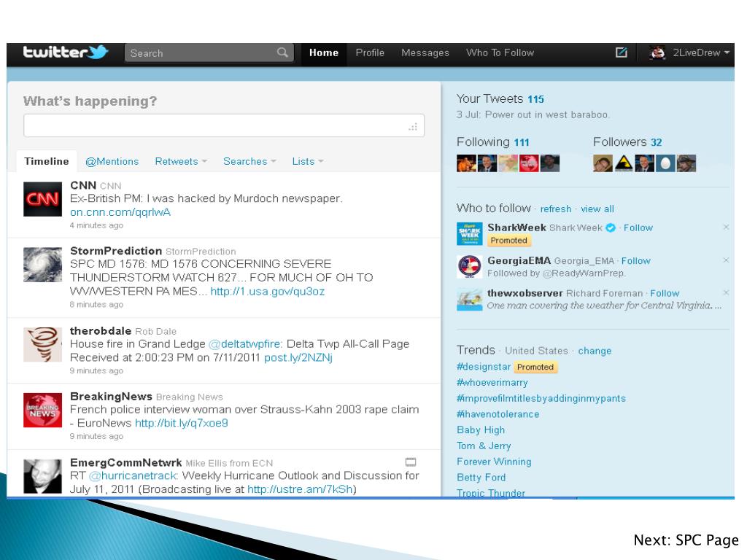
Task: Dismiss the SharkWeek suggestion
Action: point(726,227)
